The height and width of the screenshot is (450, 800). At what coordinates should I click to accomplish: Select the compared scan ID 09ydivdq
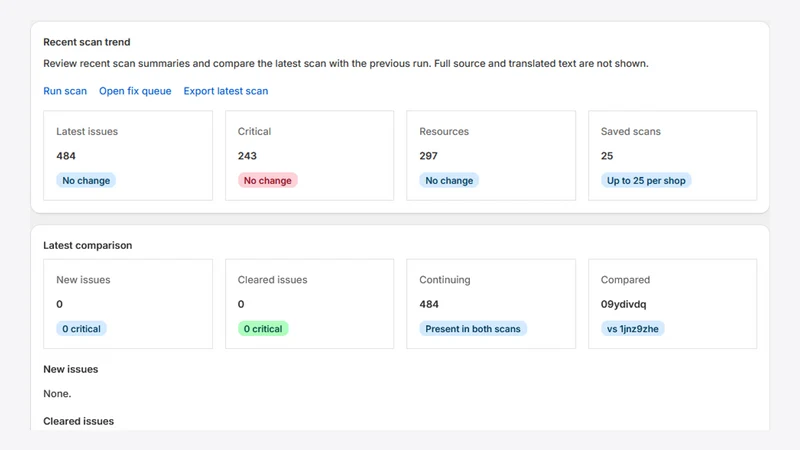623,304
